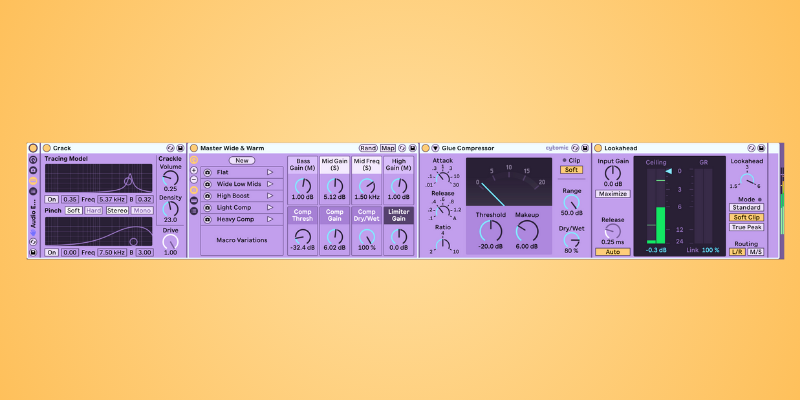
Task: Launch the Flat macro variation
Action: [270, 172]
